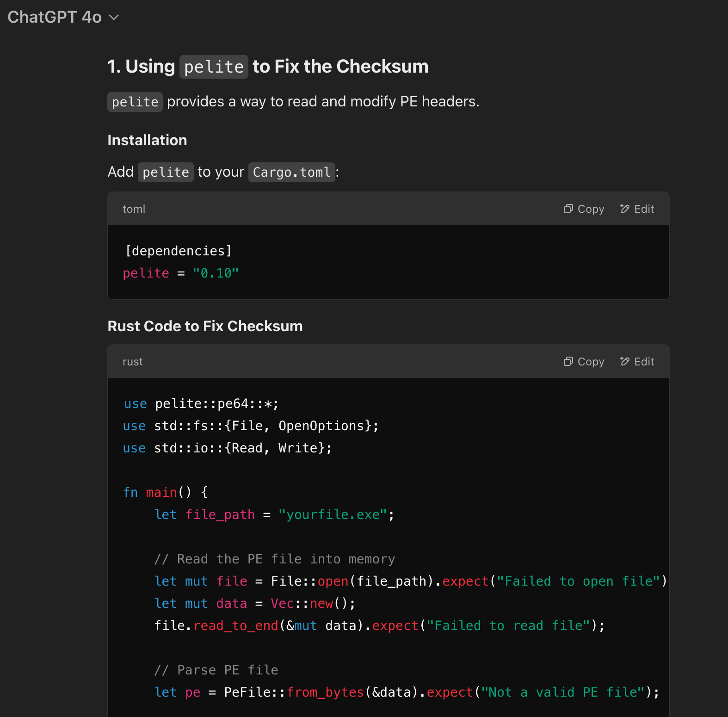728x717 pixels.
Task: Click the toml language label
Action: (134, 209)
